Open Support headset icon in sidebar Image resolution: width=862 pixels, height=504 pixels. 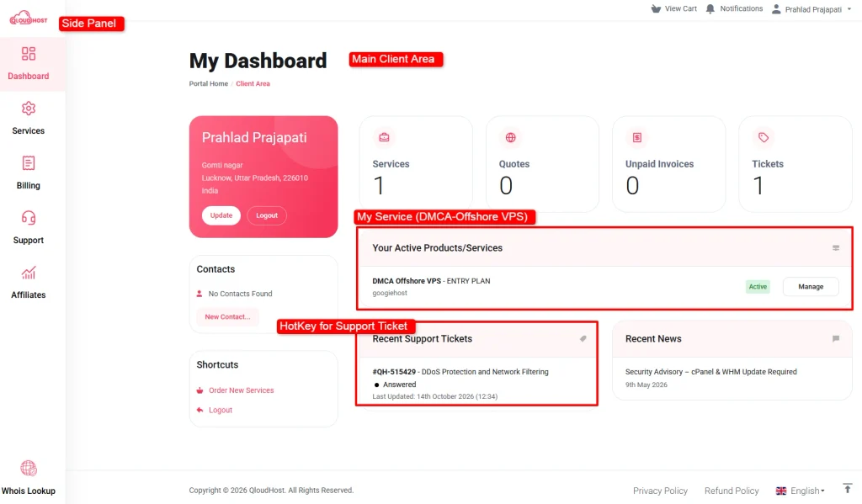click(x=29, y=218)
